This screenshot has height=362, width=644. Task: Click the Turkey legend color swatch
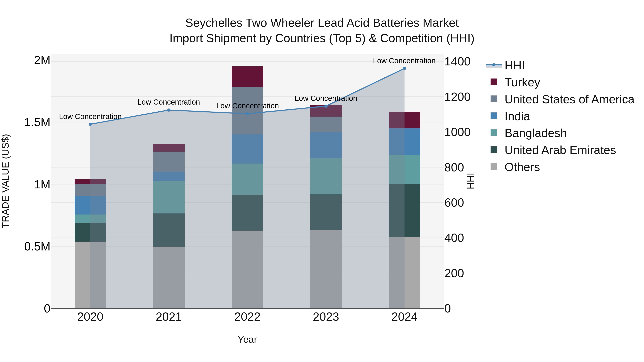pos(494,82)
